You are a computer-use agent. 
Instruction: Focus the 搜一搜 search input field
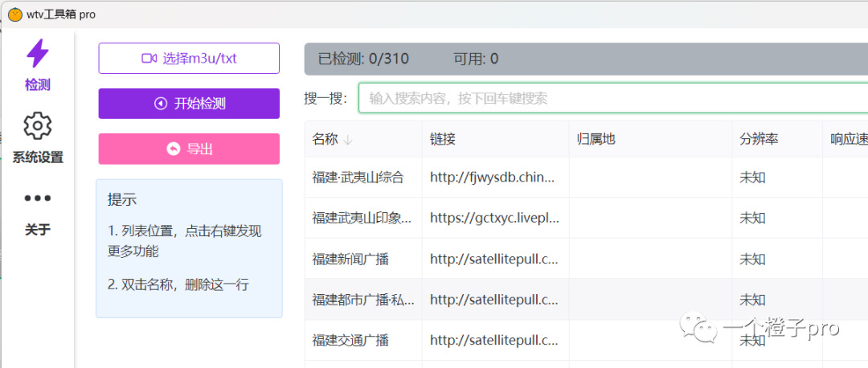coord(612,99)
